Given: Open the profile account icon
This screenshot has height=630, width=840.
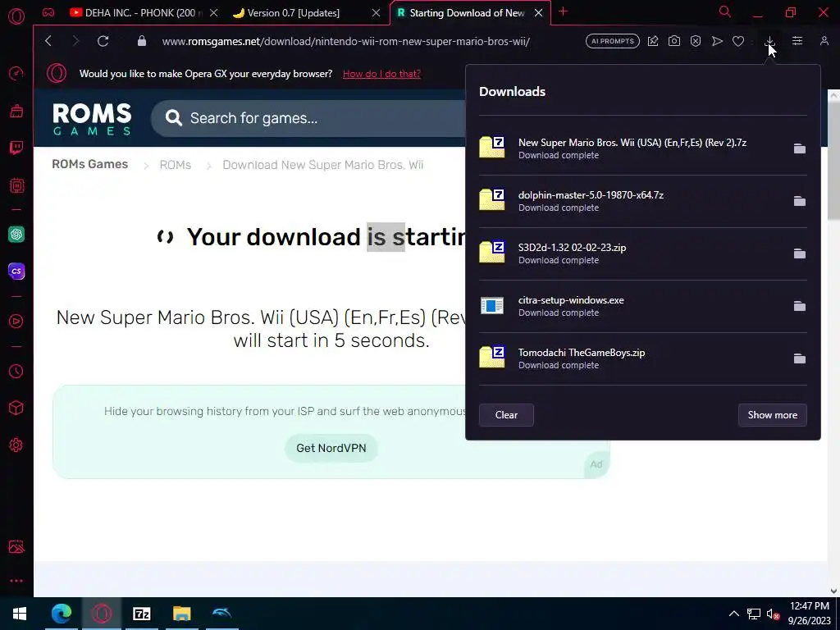Looking at the screenshot, I should click(x=824, y=41).
